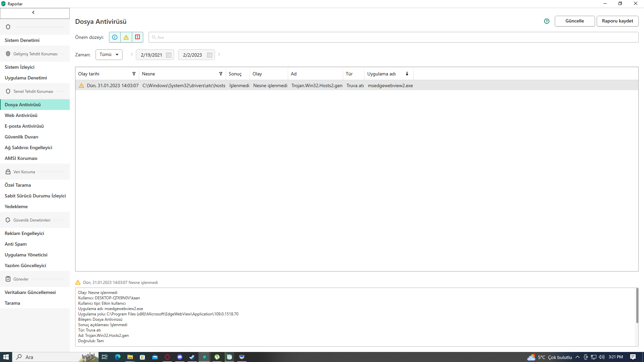
Task: Click filter icon on Olay tarihi column
Action: click(x=134, y=74)
